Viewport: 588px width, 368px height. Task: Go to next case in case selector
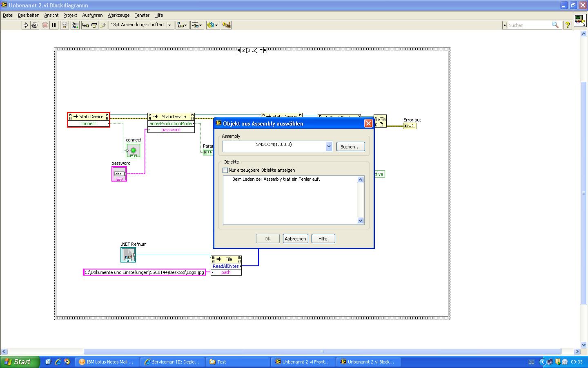coord(265,50)
